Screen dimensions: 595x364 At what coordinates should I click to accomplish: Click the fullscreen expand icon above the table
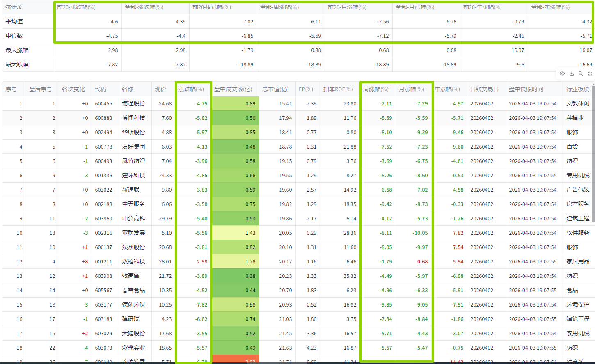click(590, 73)
